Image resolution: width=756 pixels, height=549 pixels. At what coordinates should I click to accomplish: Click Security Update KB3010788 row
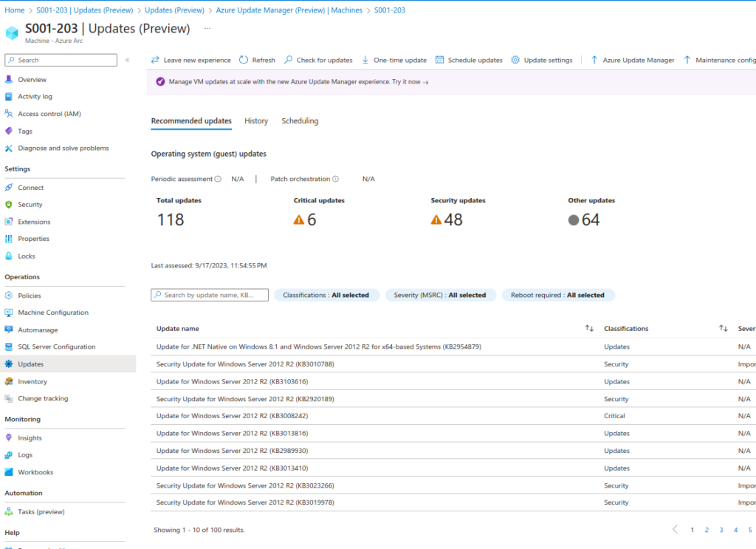453,364
